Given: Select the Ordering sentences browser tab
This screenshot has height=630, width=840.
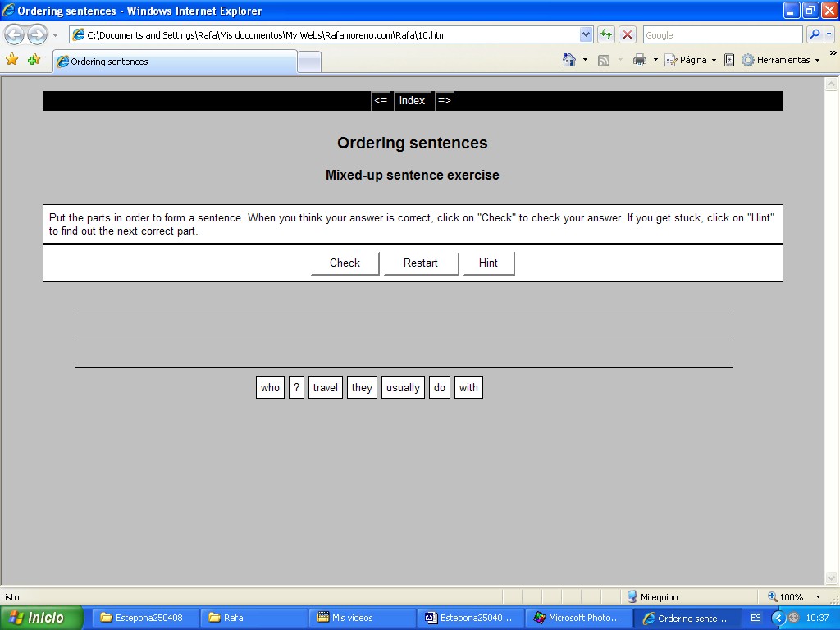Looking at the screenshot, I should click(174, 62).
